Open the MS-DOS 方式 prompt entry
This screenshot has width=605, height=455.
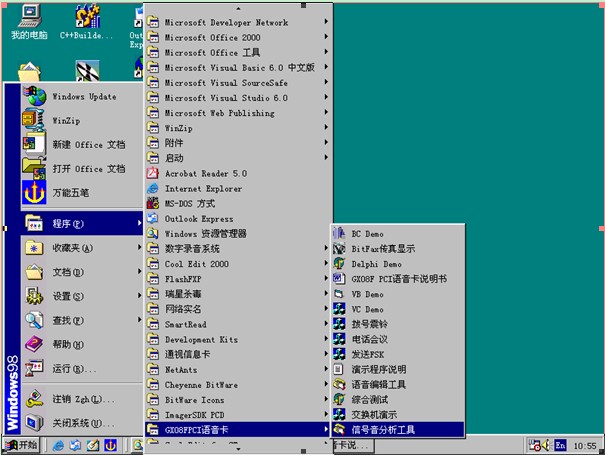point(189,203)
